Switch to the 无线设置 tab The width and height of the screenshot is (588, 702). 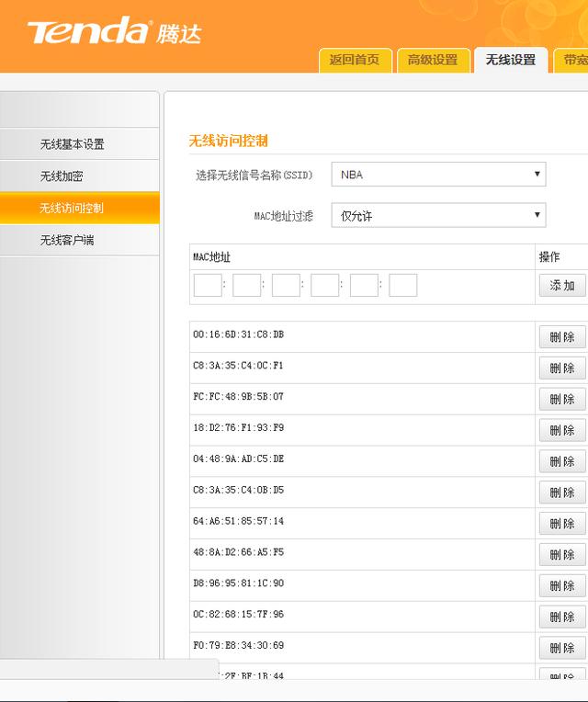coord(511,60)
